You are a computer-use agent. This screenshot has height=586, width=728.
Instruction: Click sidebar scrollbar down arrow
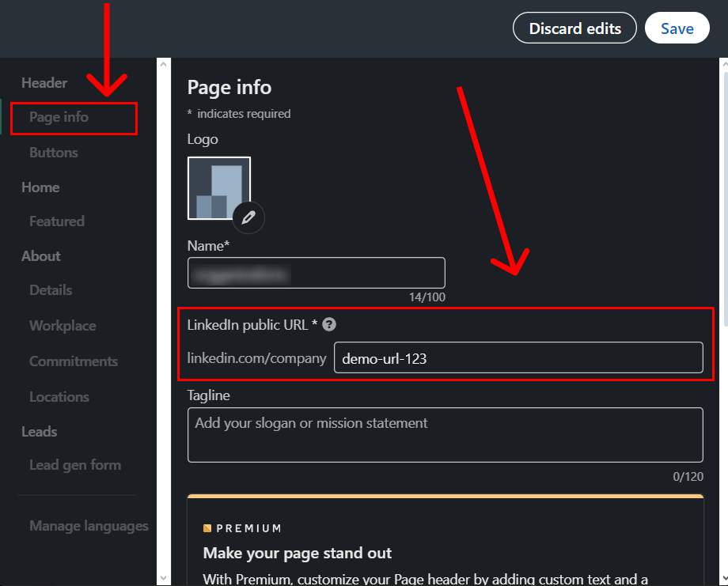coord(164,579)
